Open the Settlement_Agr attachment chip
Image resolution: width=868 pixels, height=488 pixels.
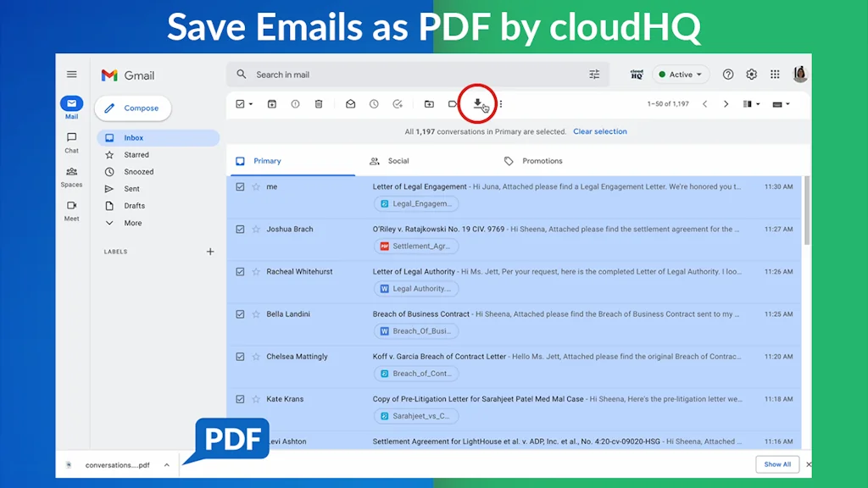[x=416, y=246]
